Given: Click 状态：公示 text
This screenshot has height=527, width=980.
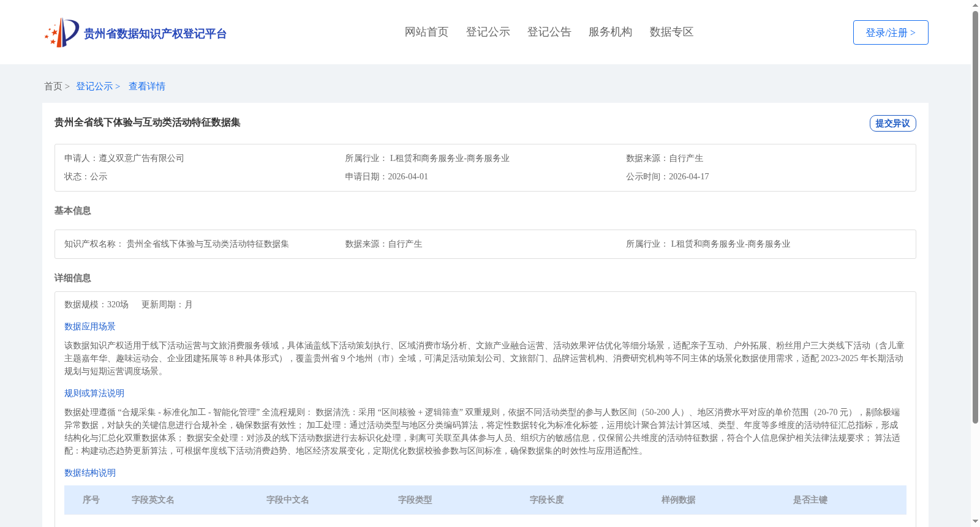Looking at the screenshot, I should (86, 176).
